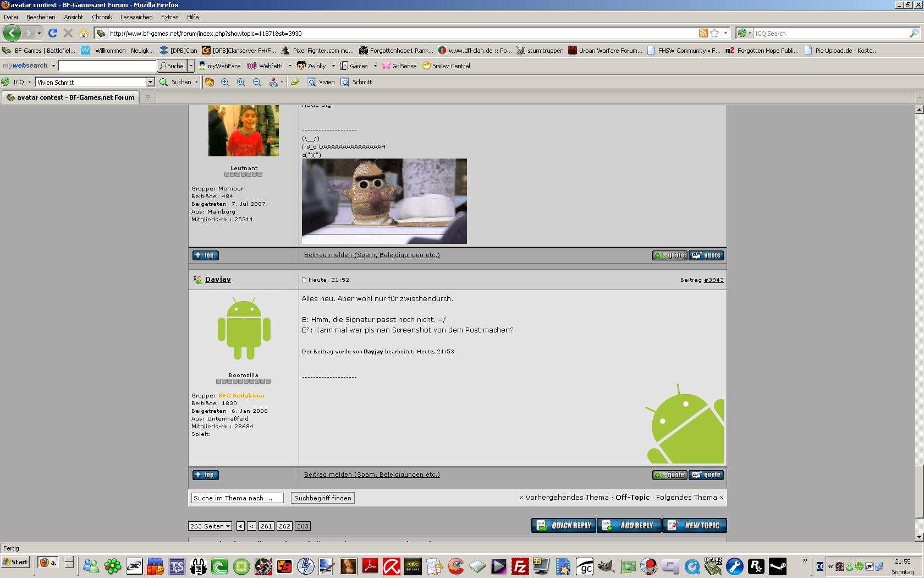Click the ICQ toolbar zoom-out icon
The image size is (924, 578).
pos(257,82)
